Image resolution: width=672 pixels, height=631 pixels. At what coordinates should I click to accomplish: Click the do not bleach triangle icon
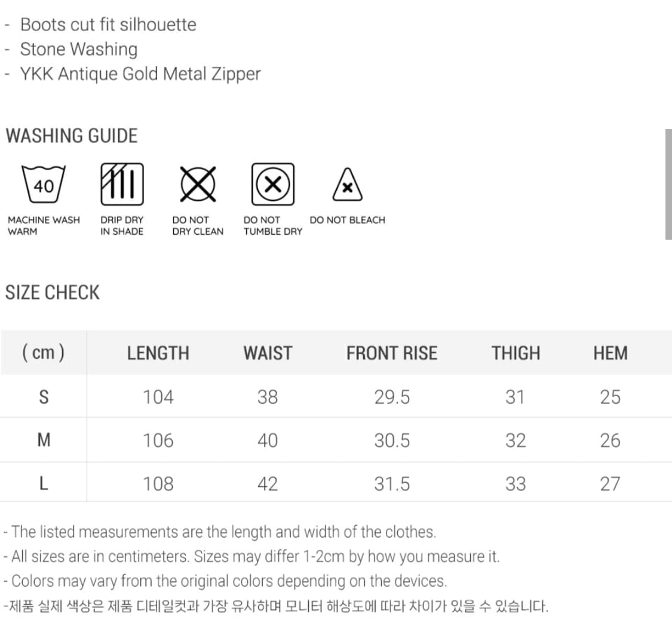click(x=348, y=185)
